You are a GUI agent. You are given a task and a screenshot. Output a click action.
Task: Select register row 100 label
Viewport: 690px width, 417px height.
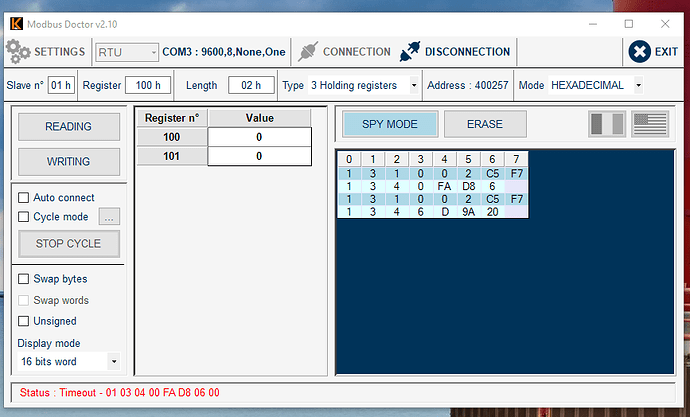pos(172,137)
